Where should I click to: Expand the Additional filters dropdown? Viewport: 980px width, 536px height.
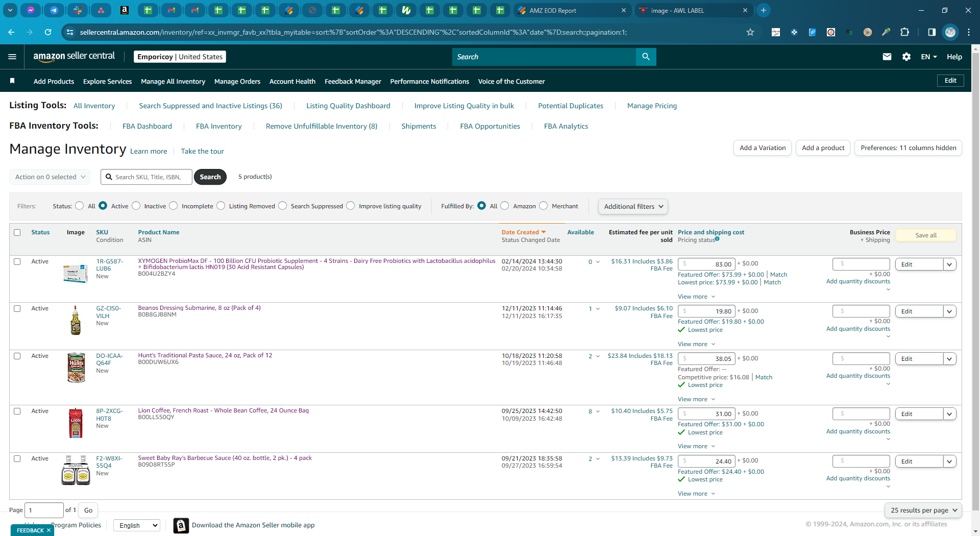pos(633,206)
